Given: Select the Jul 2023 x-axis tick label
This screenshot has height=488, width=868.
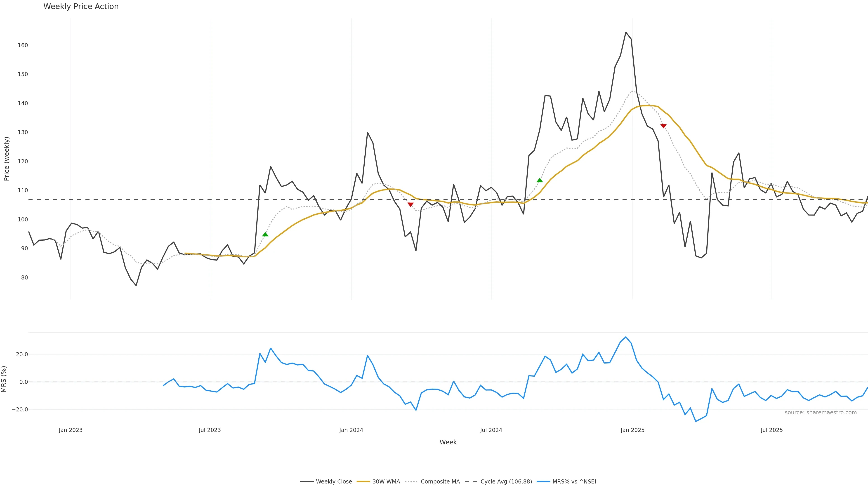Looking at the screenshot, I should tap(210, 430).
